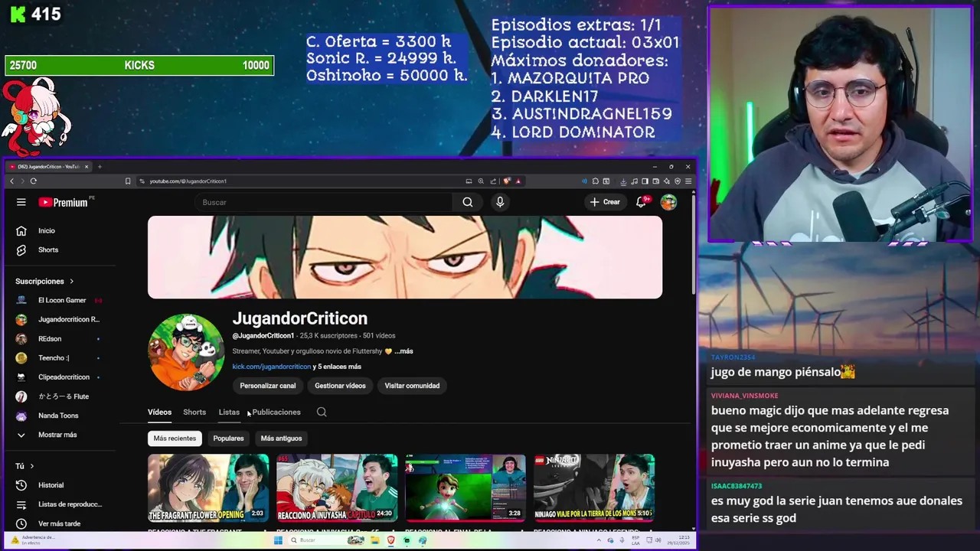Click the YouTube page vertical scrollbar
Image resolution: width=980 pixels, height=551 pixels.
pyautogui.click(x=694, y=245)
